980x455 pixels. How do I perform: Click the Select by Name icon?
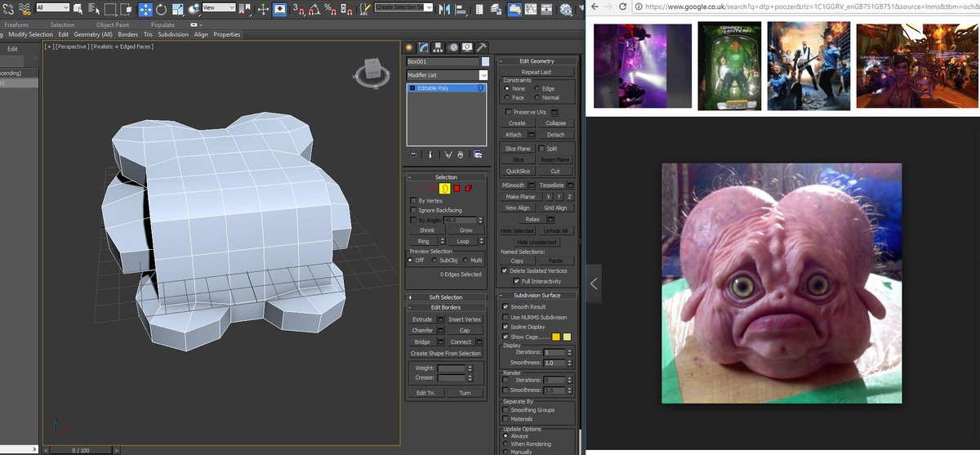[x=93, y=9]
